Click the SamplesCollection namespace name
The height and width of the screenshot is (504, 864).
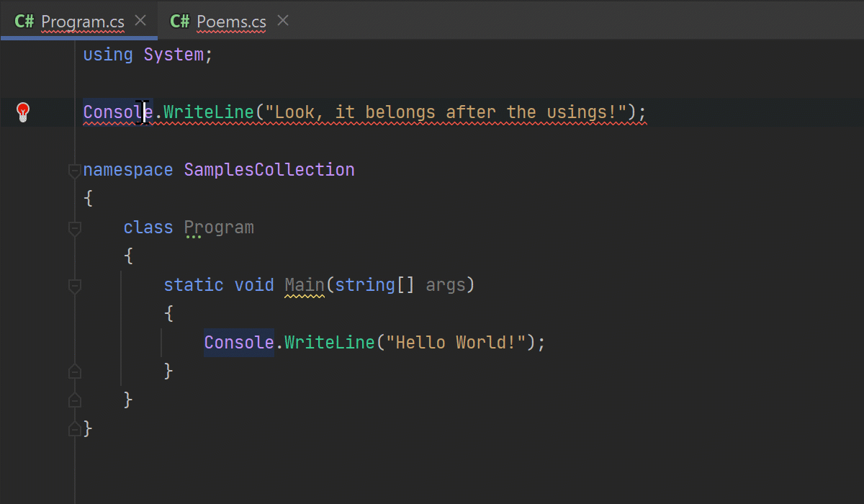(x=269, y=170)
